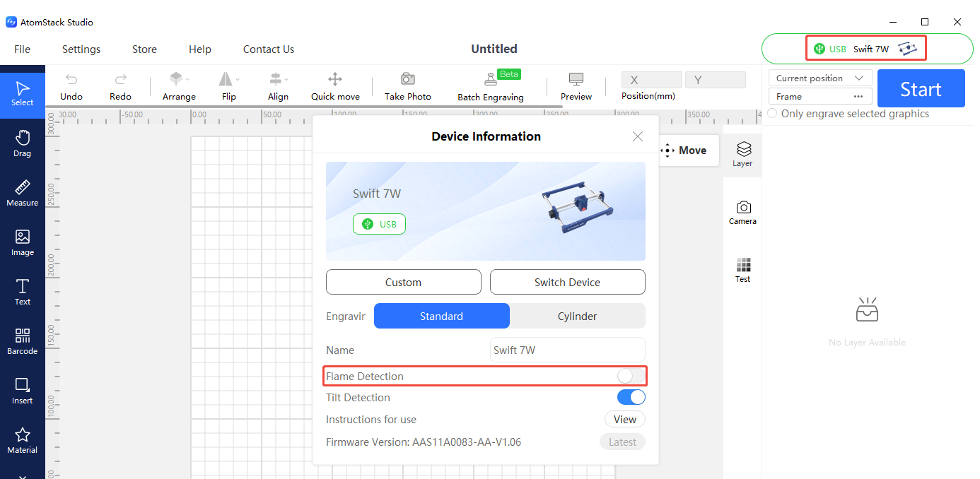
Task: Click the Quick move icon
Action: click(x=335, y=78)
